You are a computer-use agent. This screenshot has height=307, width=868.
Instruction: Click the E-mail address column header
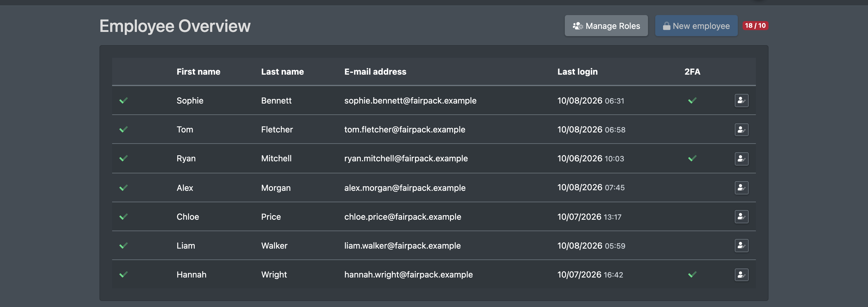[x=375, y=72]
